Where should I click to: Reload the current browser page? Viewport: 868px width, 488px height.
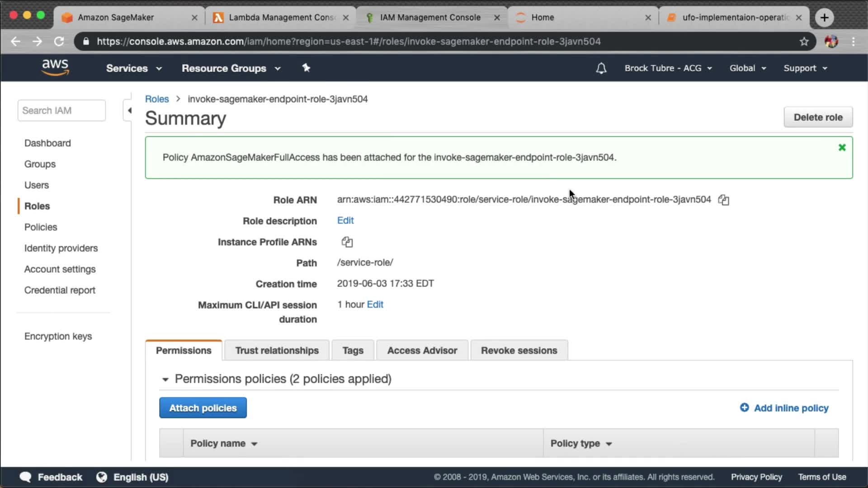pyautogui.click(x=59, y=42)
